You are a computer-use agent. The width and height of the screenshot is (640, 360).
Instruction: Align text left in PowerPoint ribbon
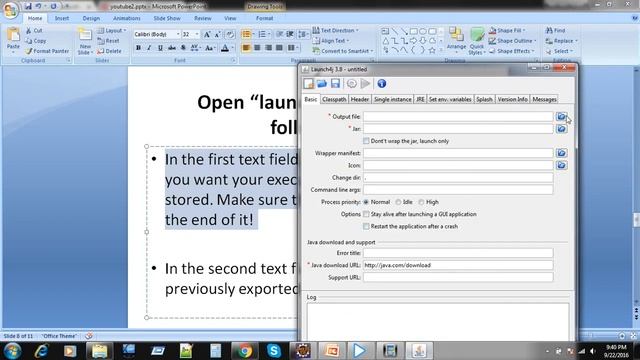click(246, 48)
